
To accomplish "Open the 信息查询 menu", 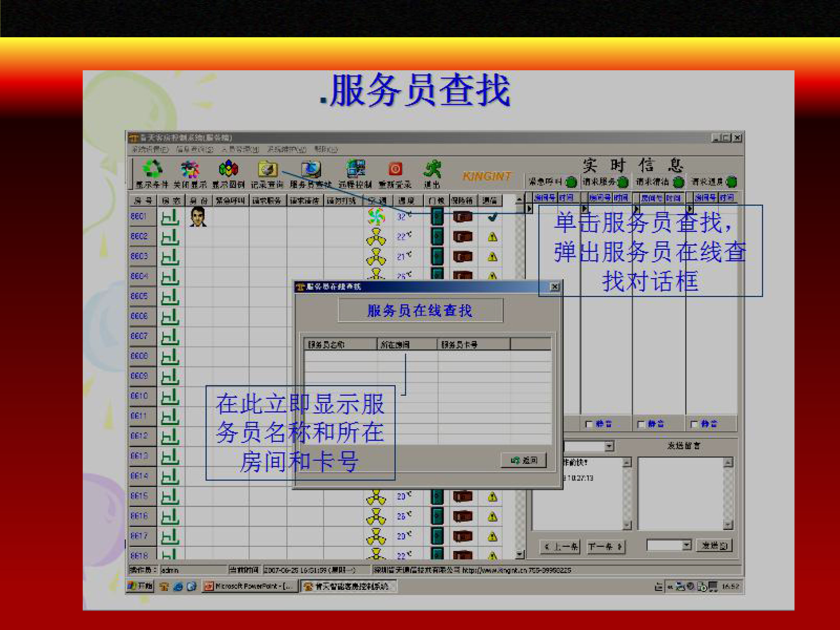I will 195,150.
